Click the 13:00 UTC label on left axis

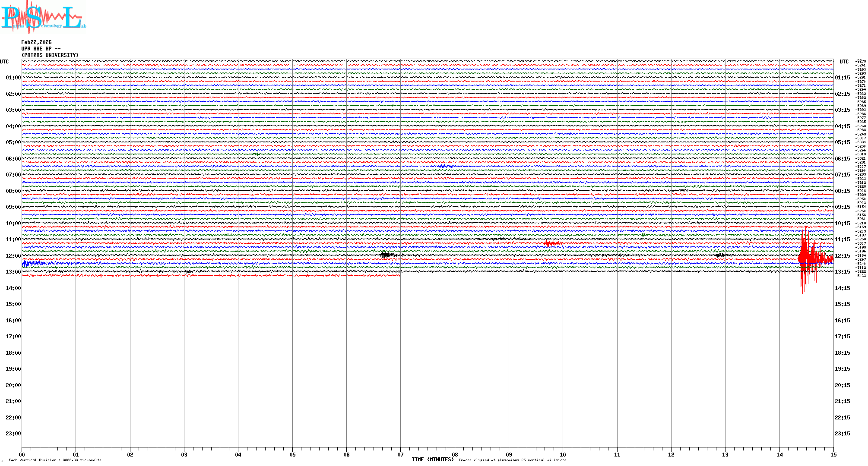[13, 272]
